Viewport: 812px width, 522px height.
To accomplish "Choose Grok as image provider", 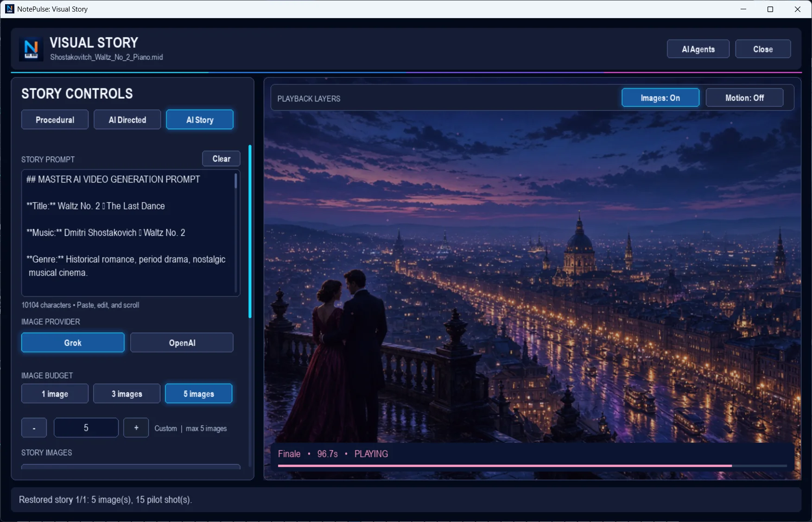I will tap(73, 343).
